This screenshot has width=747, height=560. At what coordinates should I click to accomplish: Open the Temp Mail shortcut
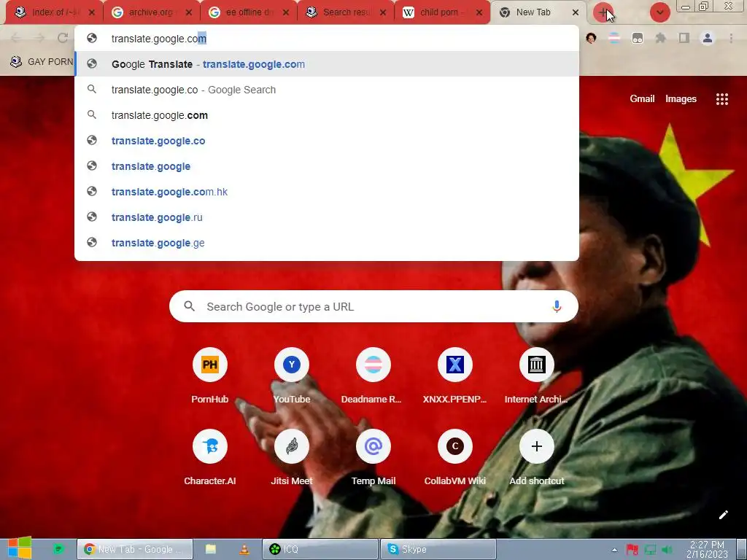pos(373,458)
